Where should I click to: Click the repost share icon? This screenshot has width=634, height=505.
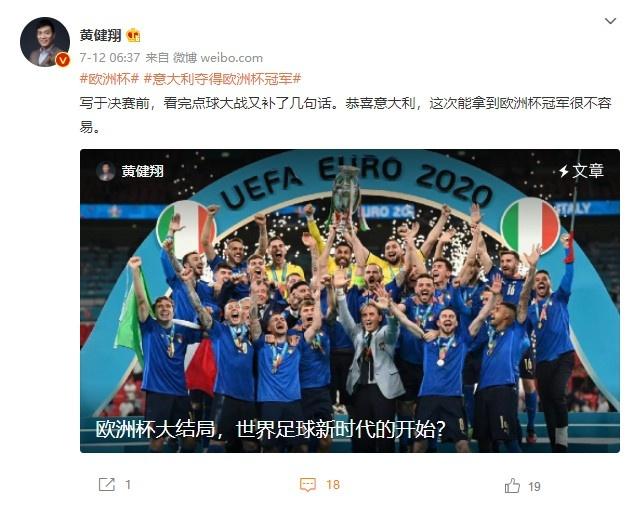(107, 484)
